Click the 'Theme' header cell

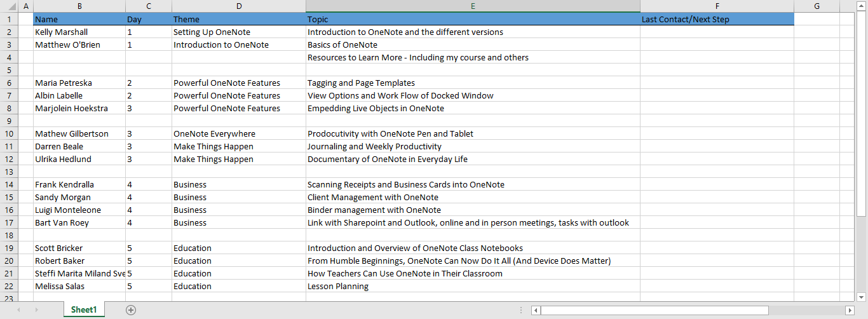[239, 19]
